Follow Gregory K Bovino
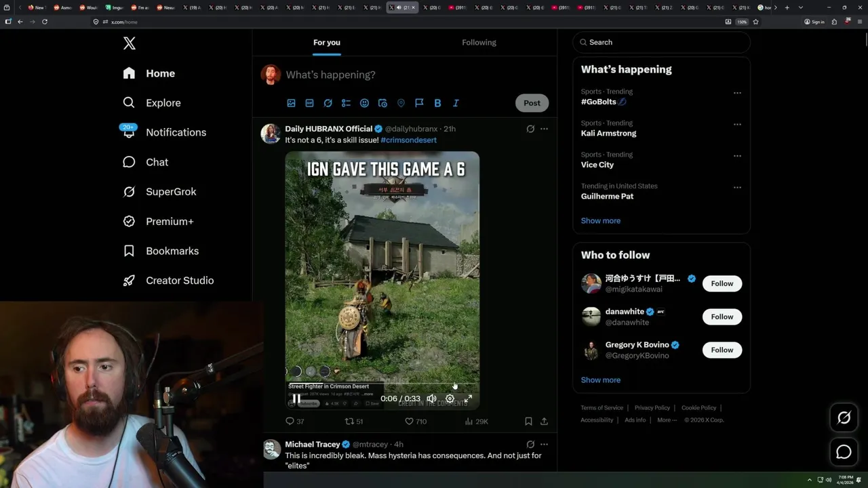 point(722,350)
